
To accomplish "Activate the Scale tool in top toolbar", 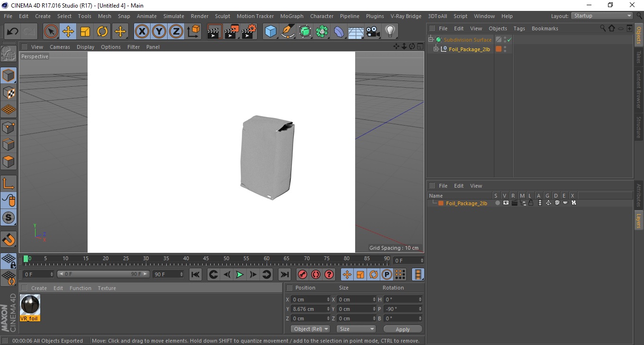I will click(x=85, y=32).
